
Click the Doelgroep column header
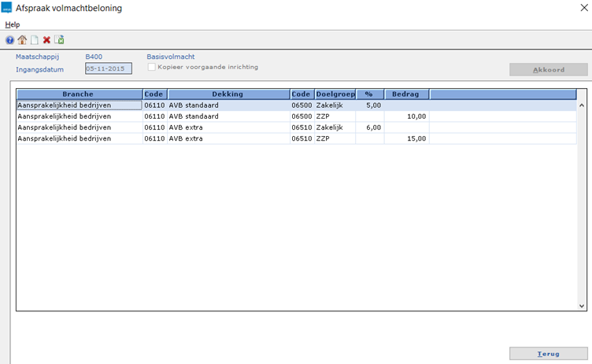[335, 94]
